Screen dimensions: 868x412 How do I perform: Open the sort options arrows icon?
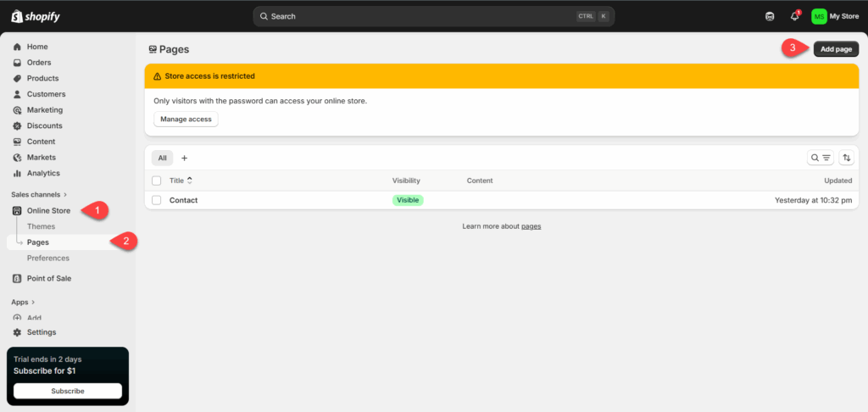coord(846,158)
